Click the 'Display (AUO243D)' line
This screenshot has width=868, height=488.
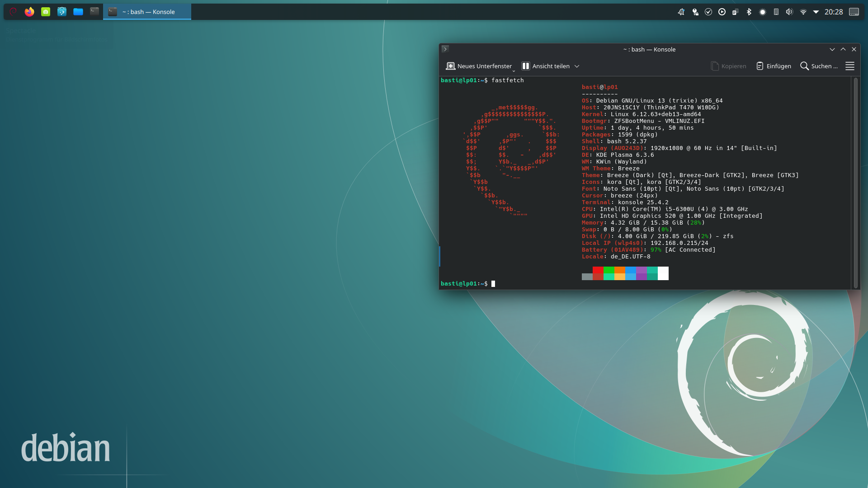(x=679, y=148)
